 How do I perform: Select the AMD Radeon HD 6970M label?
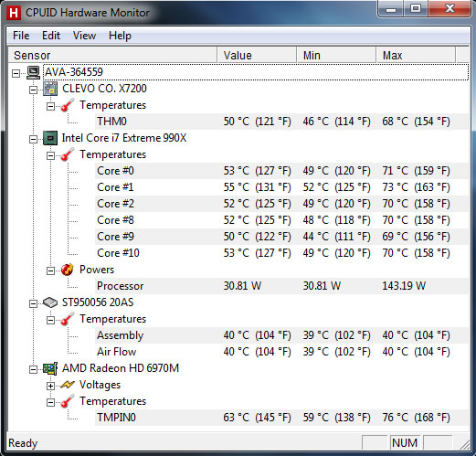(121, 368)
